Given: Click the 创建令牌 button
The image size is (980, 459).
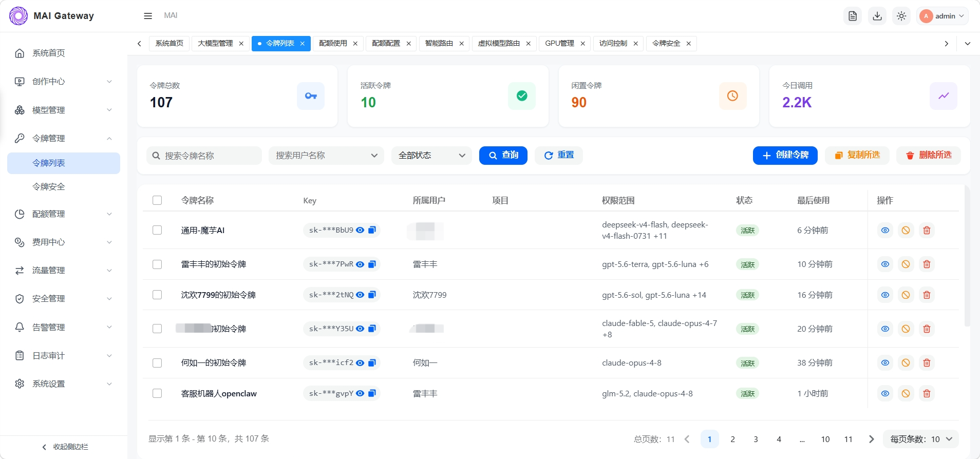Looking at the screenshot, I should pos(785,156).
